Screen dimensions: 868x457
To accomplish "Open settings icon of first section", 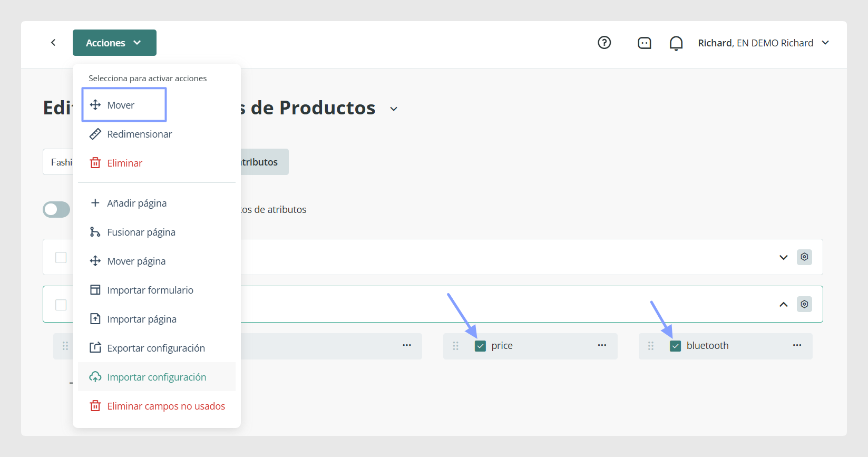I will pyautogui.click(x=804, y=257).
